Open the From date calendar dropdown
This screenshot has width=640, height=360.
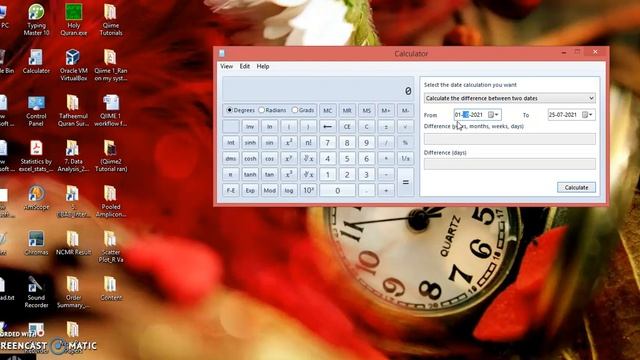tap(493, 115)
